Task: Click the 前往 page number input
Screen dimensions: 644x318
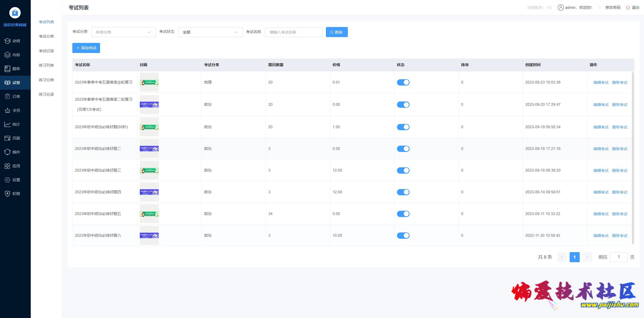Action: [619, 257]
